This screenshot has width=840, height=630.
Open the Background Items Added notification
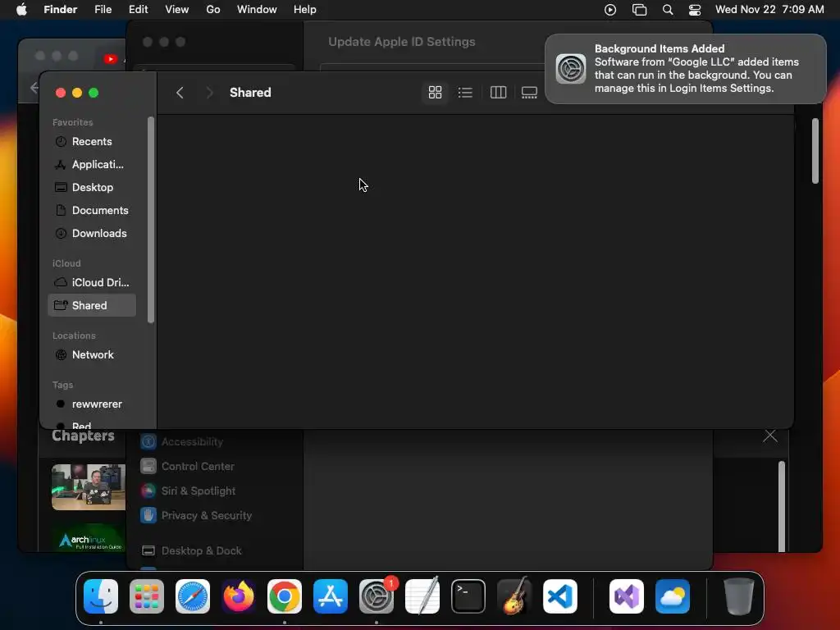click(x=685, y=69)
